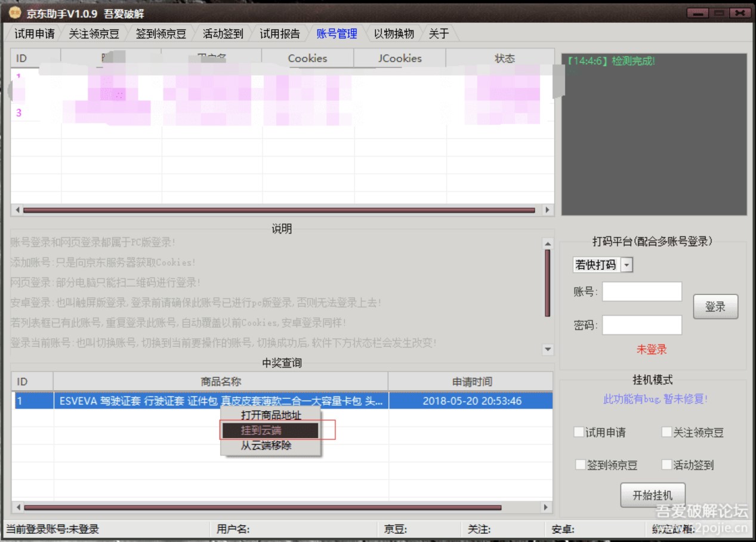Check the 关注领京豆 option
The image size is (756, 542).
(666, 433)
